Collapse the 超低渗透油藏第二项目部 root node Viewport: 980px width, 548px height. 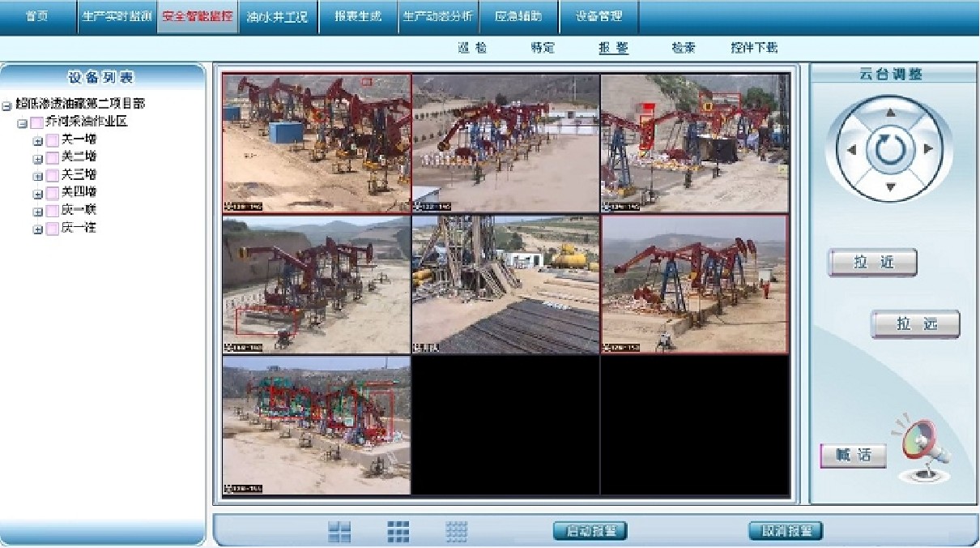coord(6,105)
